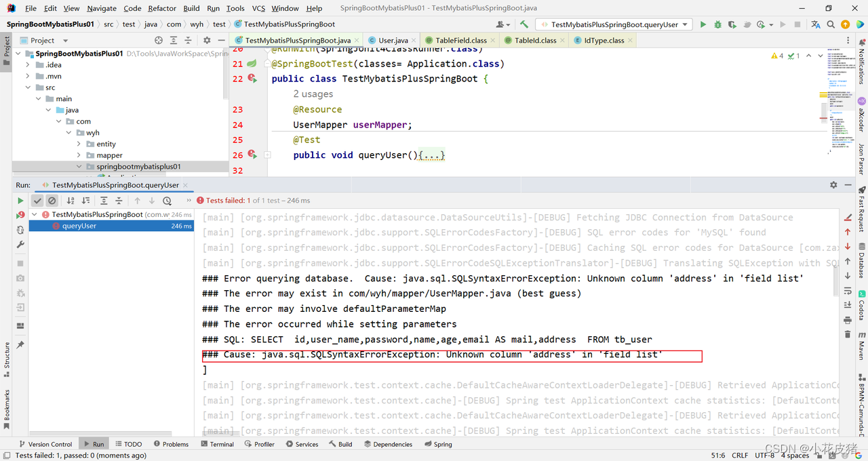Screen dimensions: 868x461
Task: Expand the folded queryUser method body
Action: [267, 155]
